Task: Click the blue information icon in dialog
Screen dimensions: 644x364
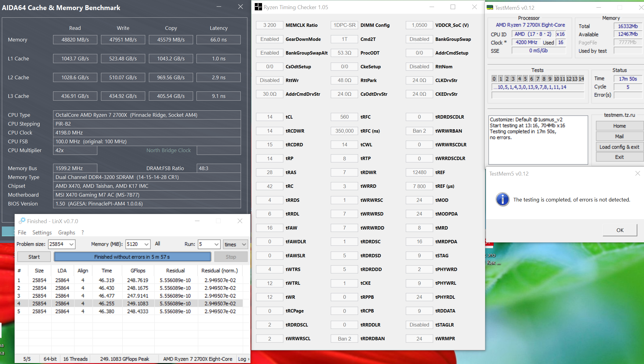Action: pyautogui.click(x=502, y=200)
